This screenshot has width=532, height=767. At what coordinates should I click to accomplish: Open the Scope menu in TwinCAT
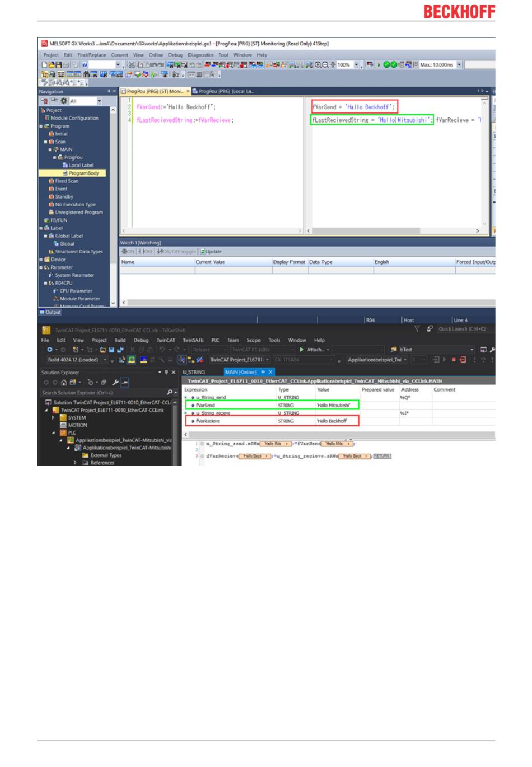pyautogui.click(x=254, y=340)
